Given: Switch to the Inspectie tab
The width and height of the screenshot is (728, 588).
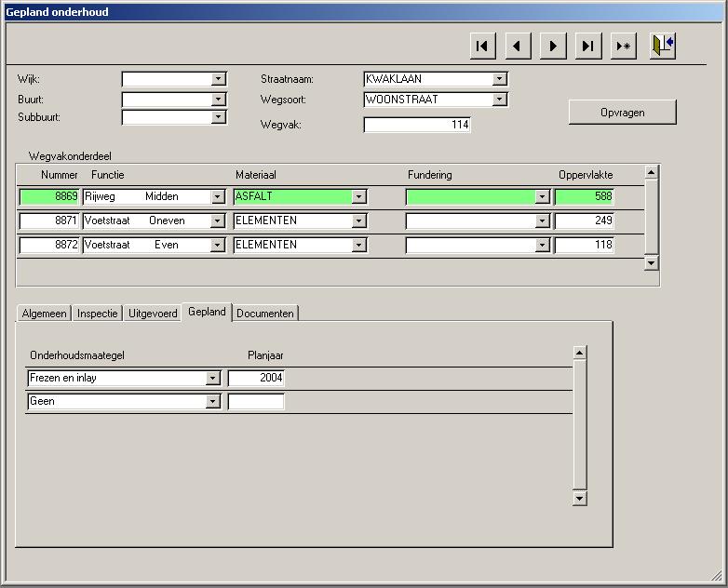Looking at the screenshot, I should [97, 314].
